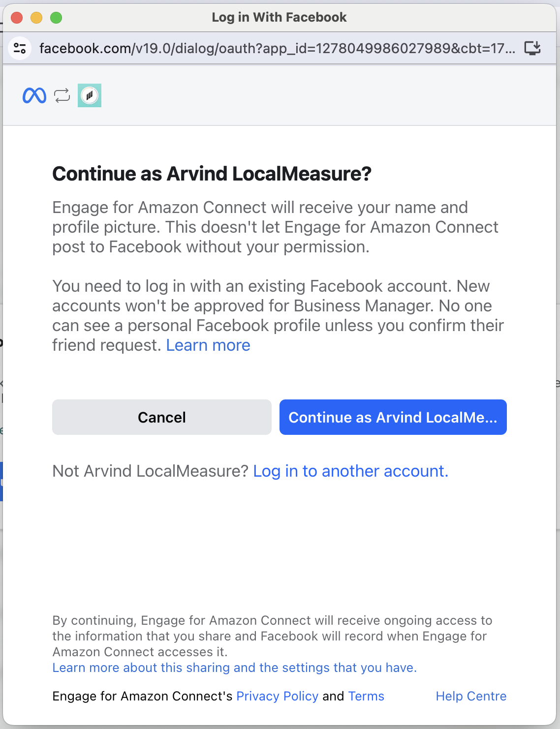This screenshot has height=729, width=560.
Task: Minimize the window with the yellow button
Action: 36,18
